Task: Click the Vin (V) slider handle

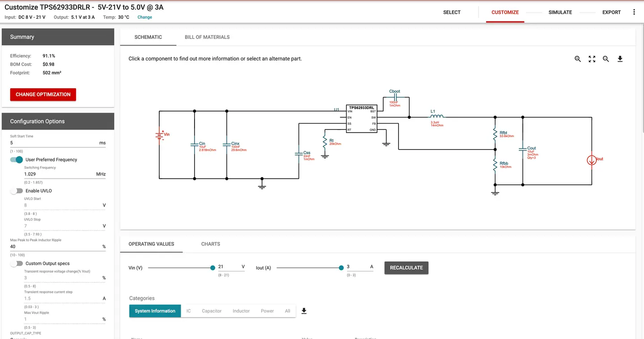Action: (213, 268)
